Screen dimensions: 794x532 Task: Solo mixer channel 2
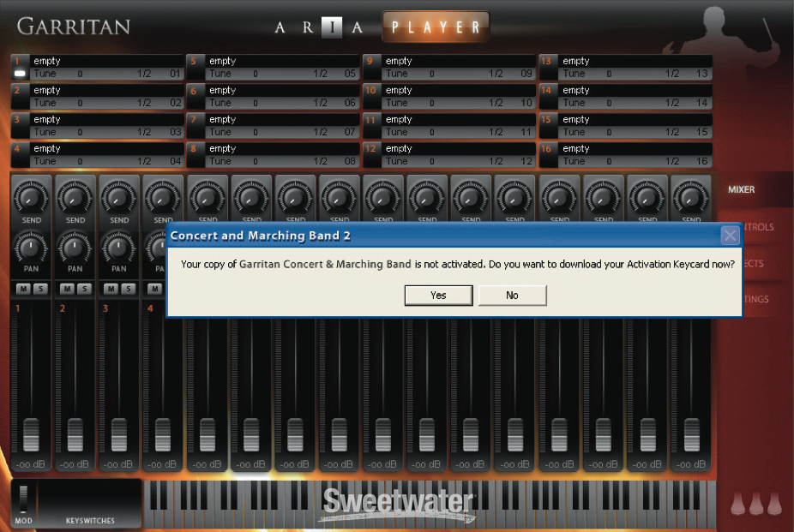click(x=84, y=289)
